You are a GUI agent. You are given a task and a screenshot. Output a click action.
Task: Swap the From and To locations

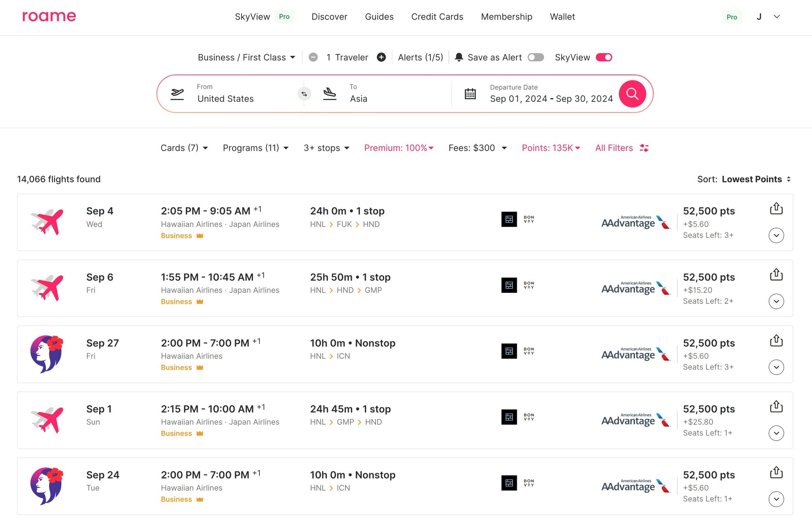click(304, 94)
